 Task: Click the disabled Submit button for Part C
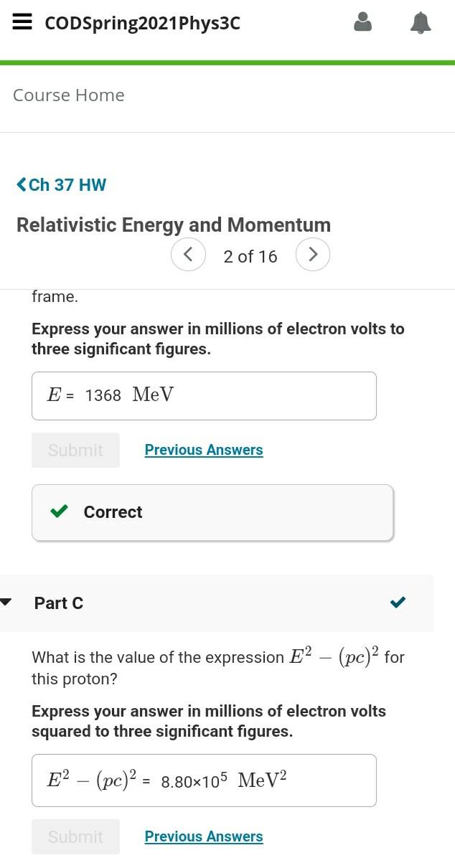tap(75, 836)
